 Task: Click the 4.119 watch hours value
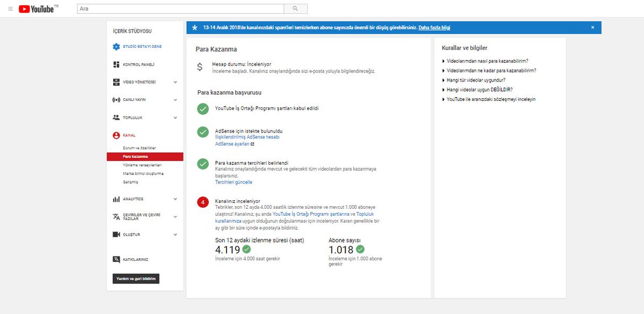click(x=227, y=250)
